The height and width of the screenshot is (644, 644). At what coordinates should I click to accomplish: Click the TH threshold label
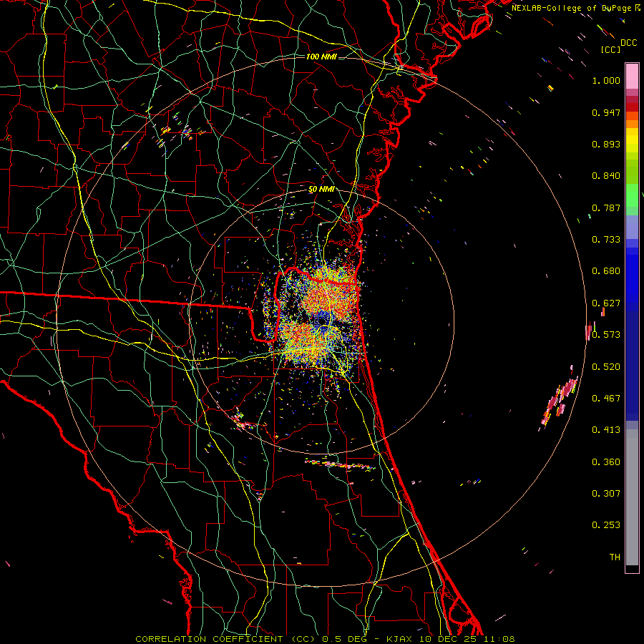[x=615, y=557]
